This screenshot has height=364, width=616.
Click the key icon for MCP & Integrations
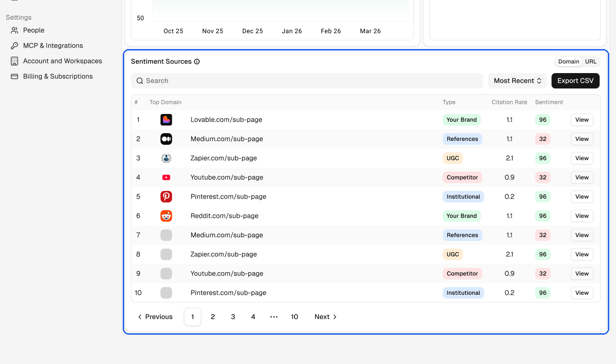14,46
